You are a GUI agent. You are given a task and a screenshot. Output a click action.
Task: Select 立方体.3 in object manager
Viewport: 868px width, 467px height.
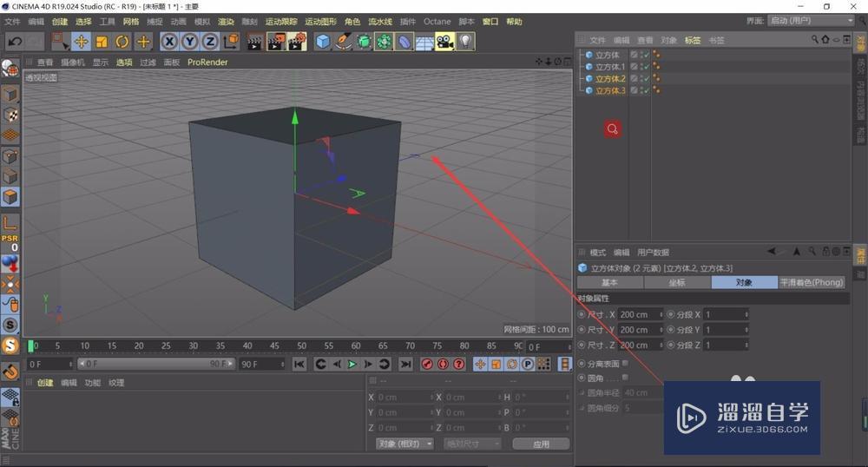pos(610,90)
